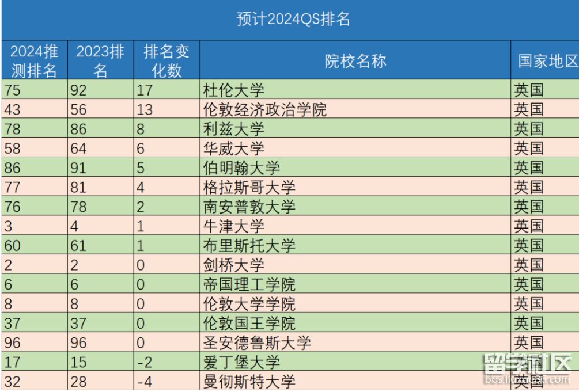Select 2023 rank 91 in 伯明翰大学 row
579x392 pixels.
(78, 168)
